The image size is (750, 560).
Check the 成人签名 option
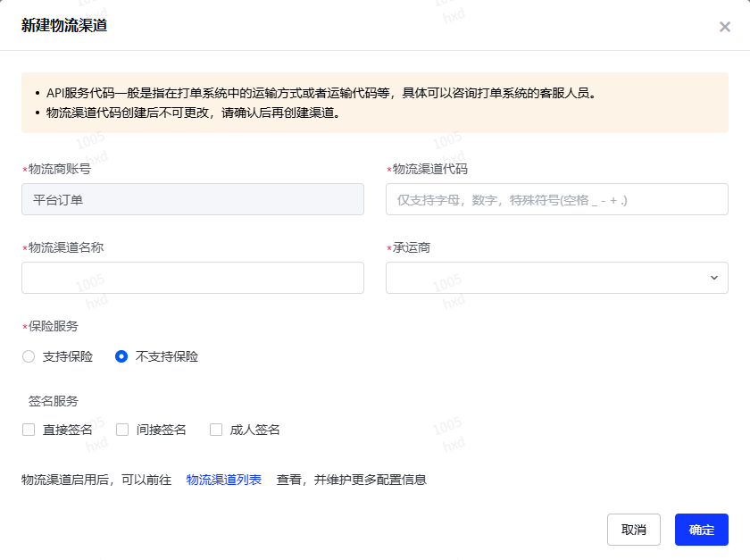click(x=216, y=430)
